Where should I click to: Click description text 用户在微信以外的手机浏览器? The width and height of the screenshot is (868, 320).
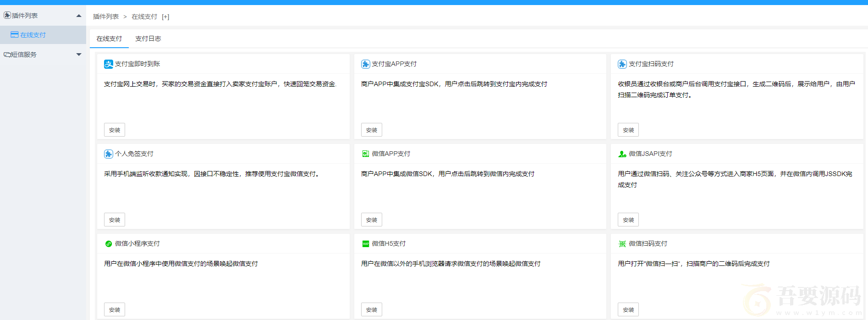tap(451, 264)
